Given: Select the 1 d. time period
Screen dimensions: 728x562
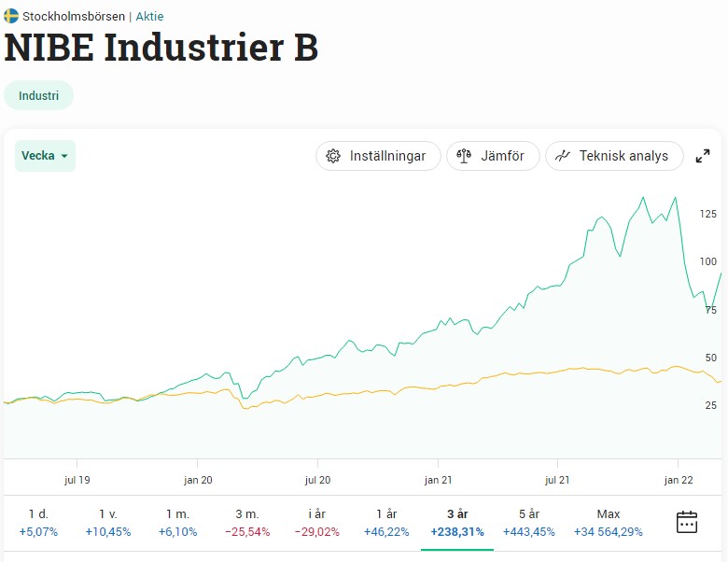Looking at the screenshot, I should point(38,523).
